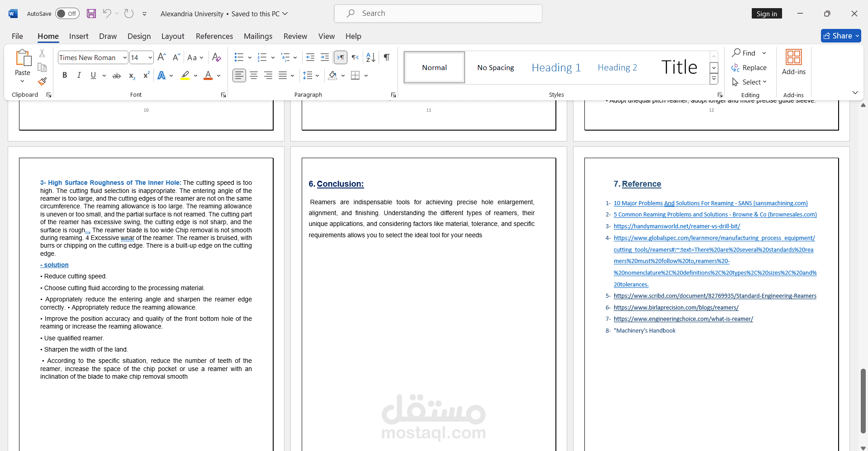Apply the red font color
Screen dimensions: 868x451
click(x=208, y=75)
